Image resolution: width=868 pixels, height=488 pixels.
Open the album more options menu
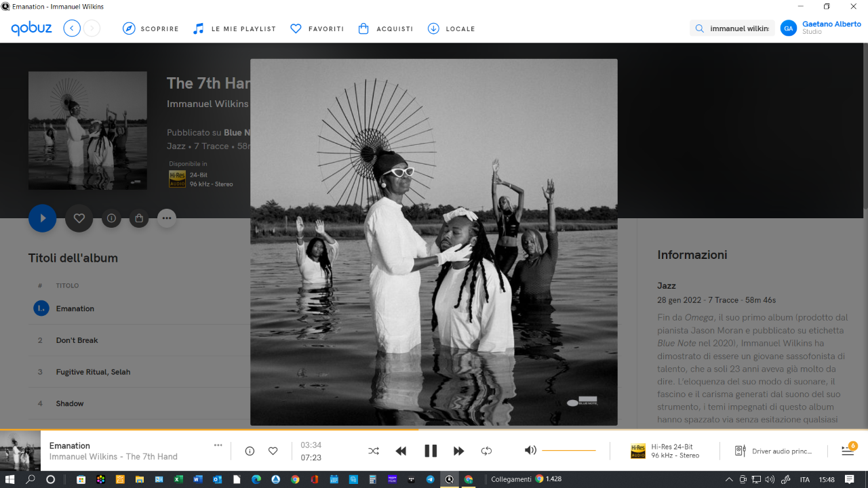click(x=167, y=218)
